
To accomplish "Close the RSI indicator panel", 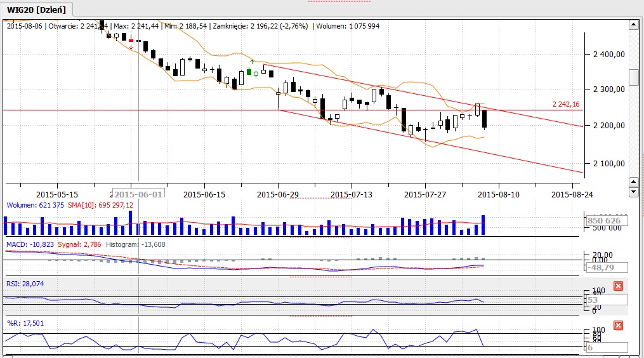I will pyautogui.click(x=618, y=286).
